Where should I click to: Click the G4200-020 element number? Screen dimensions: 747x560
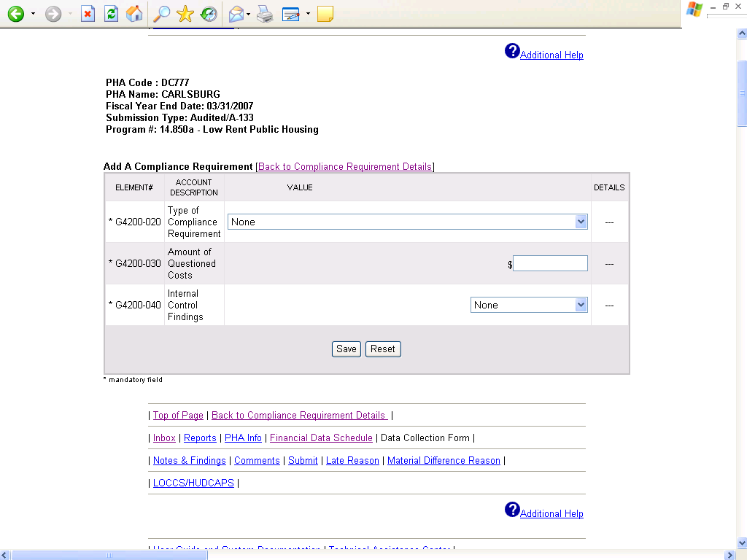(x=138, y=222)
